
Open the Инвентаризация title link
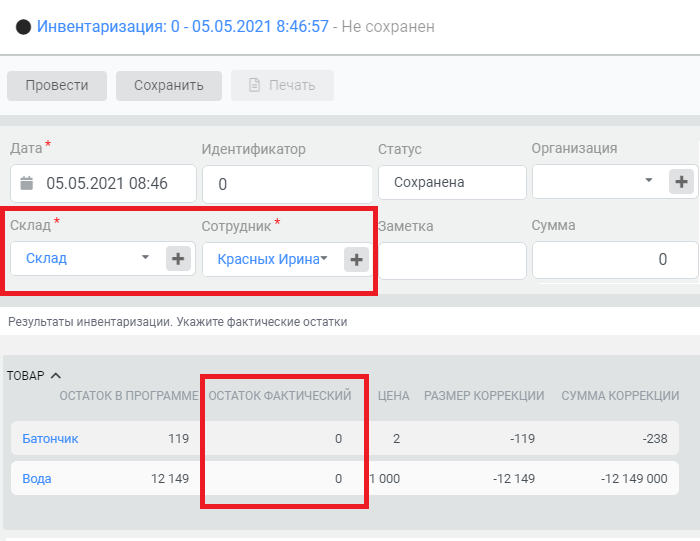pos(183,26)
